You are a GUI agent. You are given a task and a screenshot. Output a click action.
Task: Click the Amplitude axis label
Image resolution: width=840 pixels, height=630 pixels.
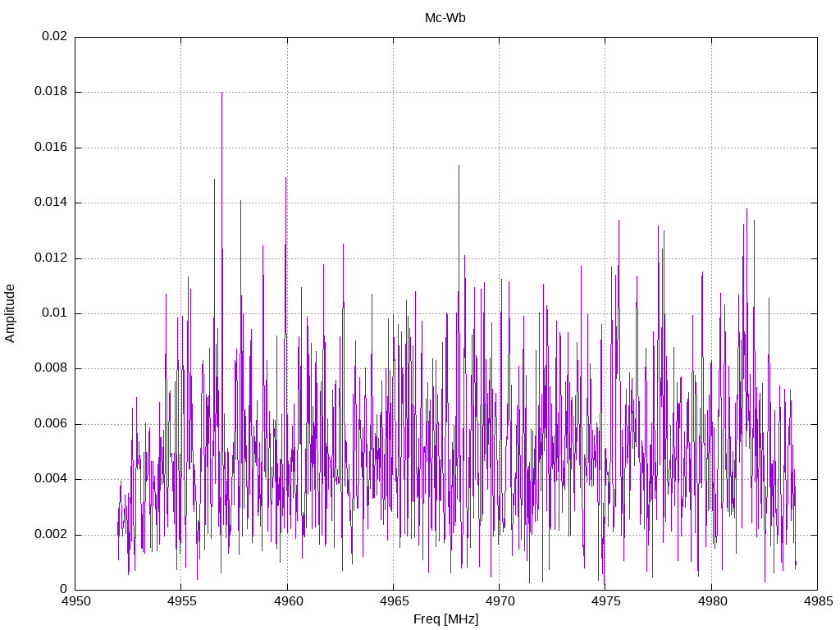tap(10, 313)
